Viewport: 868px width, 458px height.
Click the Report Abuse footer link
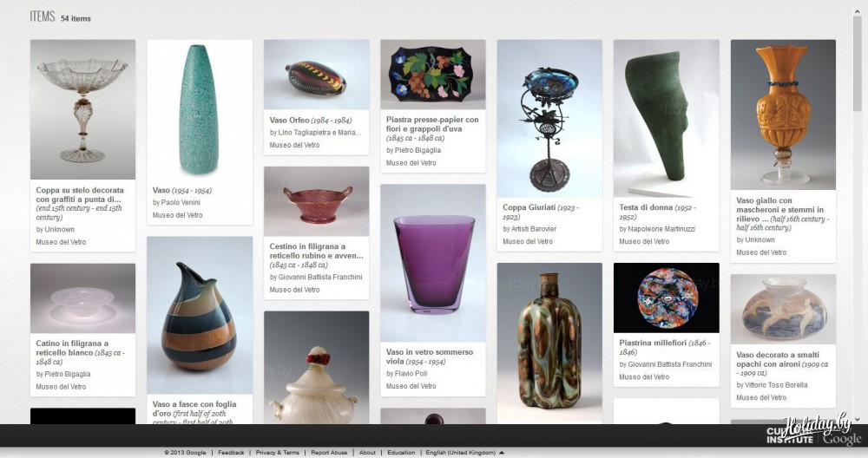point(329,453)
